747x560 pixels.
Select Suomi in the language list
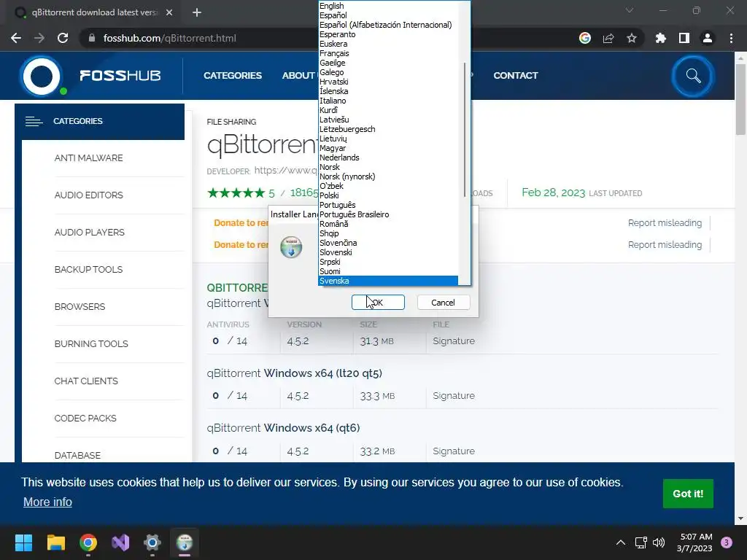[388, 271]
